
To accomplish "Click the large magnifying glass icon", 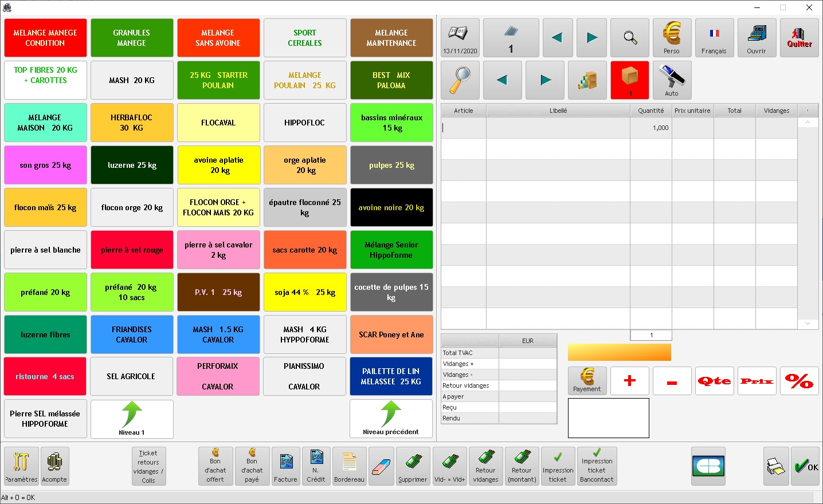I will point(460,80).
